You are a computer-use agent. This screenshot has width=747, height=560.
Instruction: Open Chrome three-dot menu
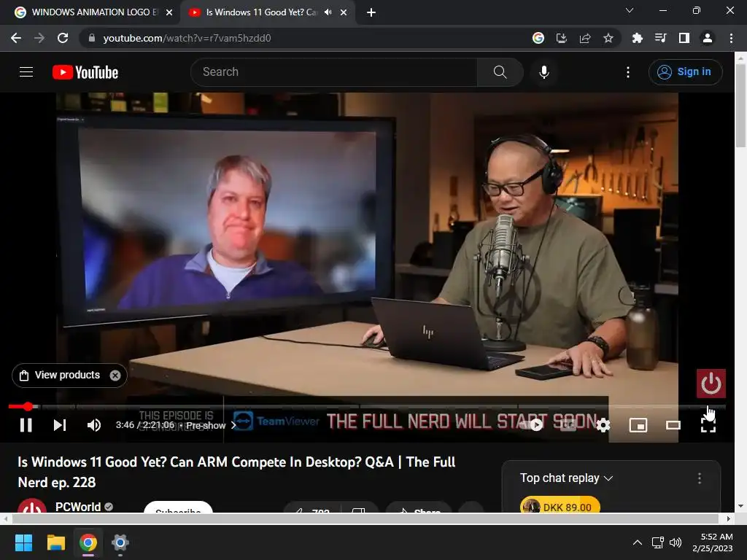[731, 38]
